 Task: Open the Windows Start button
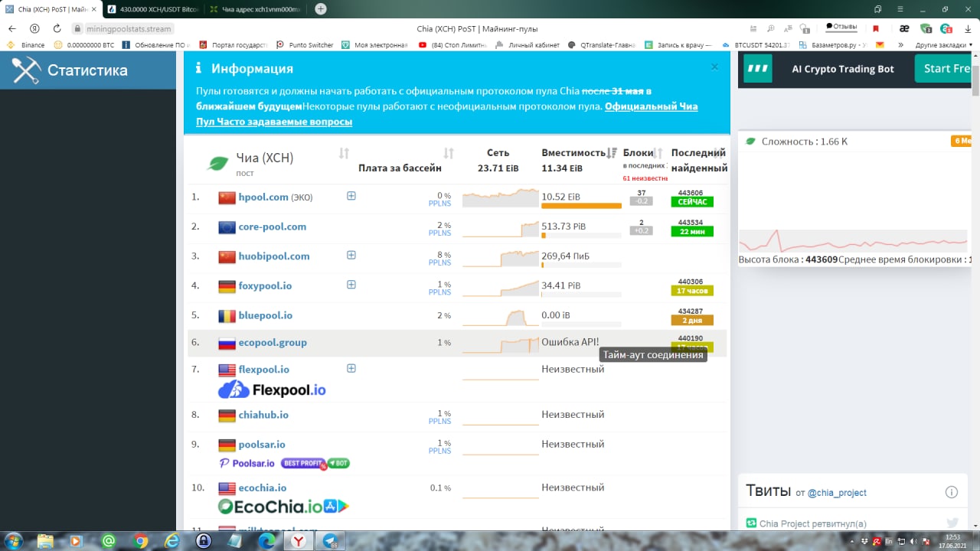click(13, 540)
